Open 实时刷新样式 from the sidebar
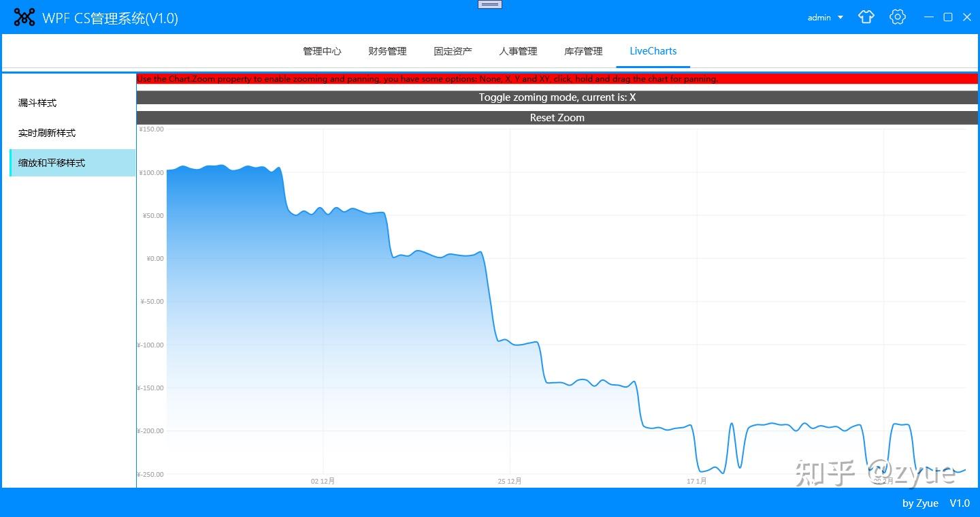 click(46, 133)
